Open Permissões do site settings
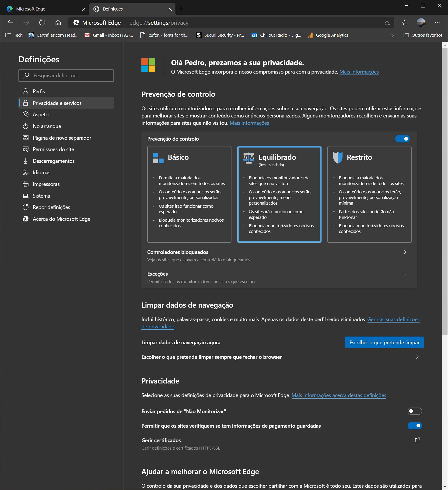 (x=66, y=149)
